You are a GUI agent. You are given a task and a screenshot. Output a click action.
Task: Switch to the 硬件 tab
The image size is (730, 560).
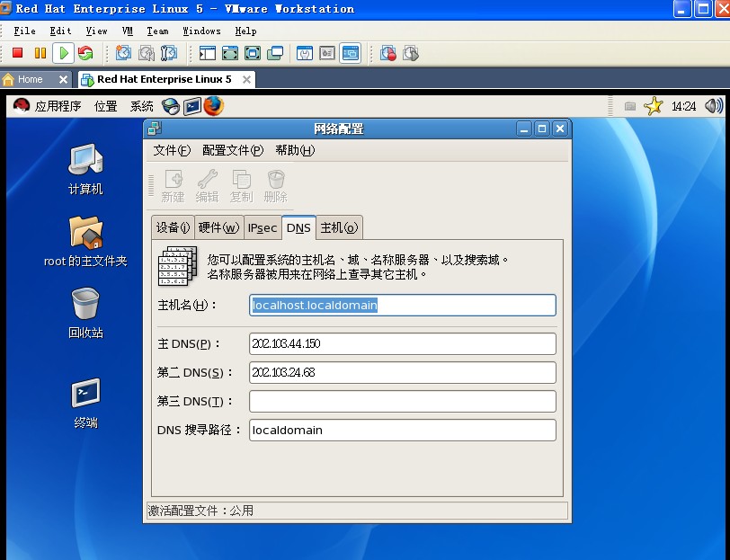point(218,227)
